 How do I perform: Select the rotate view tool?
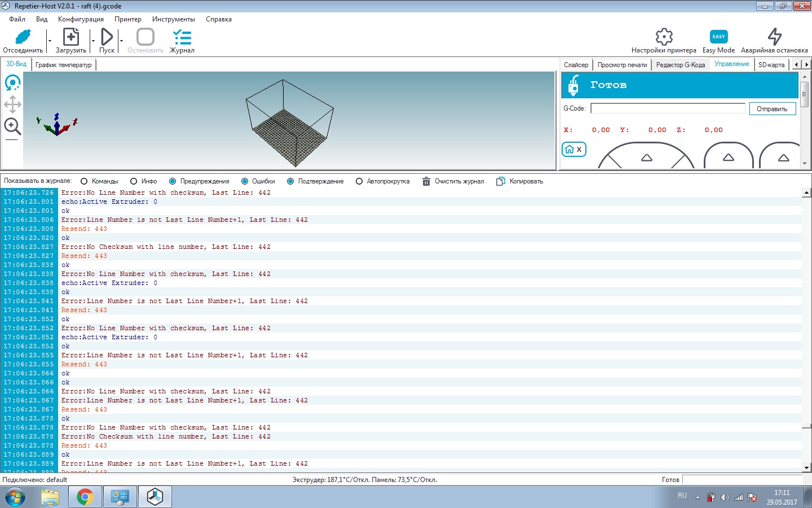12,84
